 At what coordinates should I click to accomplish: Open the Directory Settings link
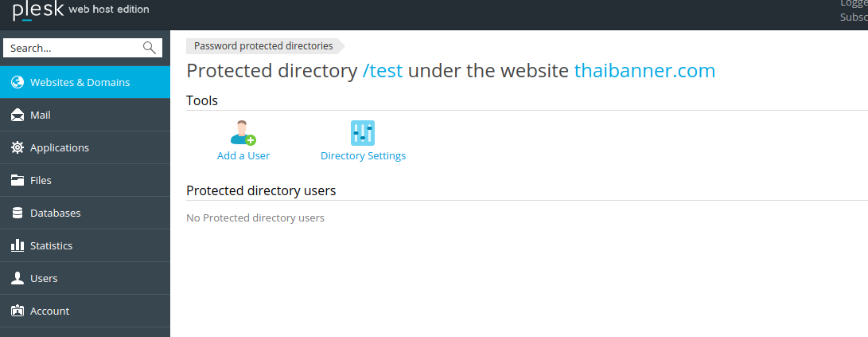coord(363,156)
